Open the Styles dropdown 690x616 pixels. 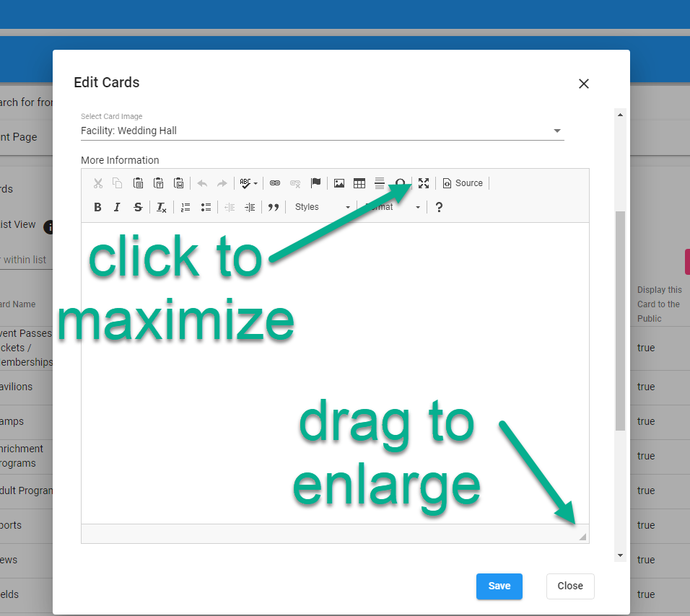coord(322,207)
